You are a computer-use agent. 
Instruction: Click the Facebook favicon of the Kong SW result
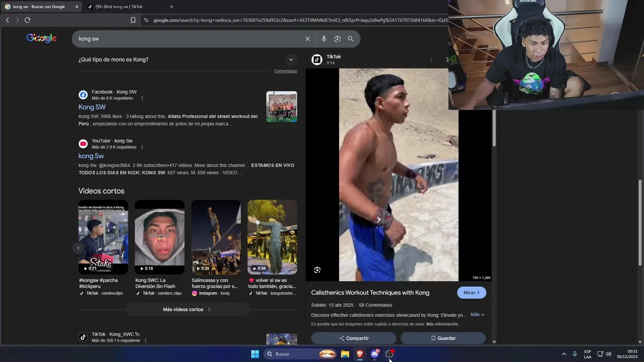coord(83,95)
